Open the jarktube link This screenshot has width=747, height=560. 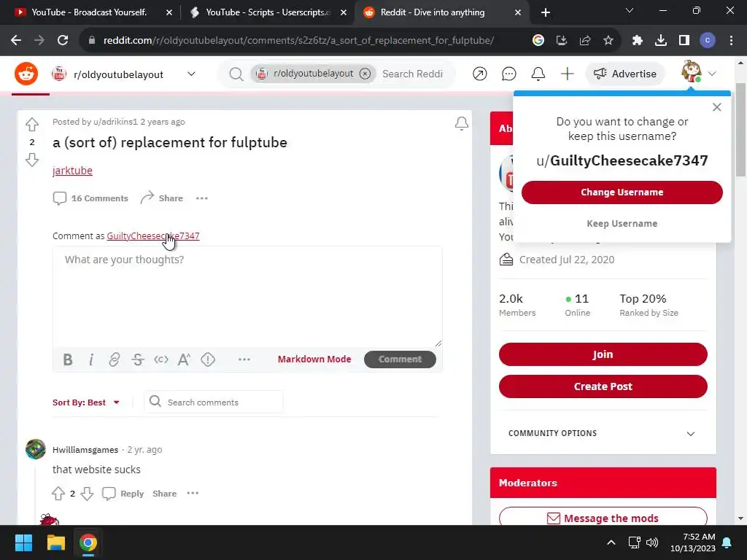[72, 171]
